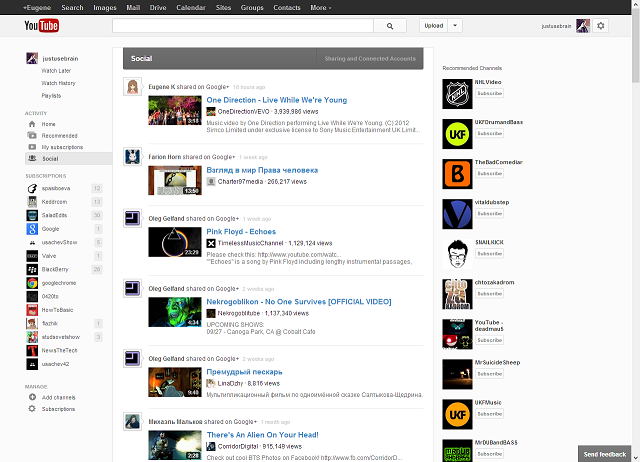Expand the Upload dropdown arrow
This screenshot has height=462, width=640.
point(455,26)
